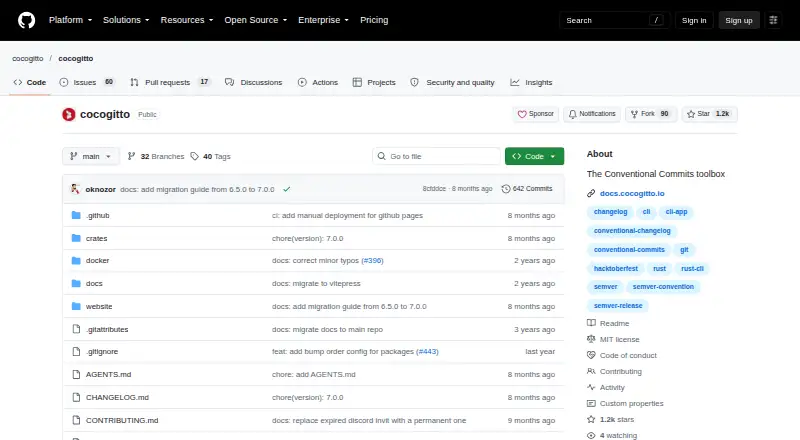Expand the green Code dropdown
This screenshot has height=440, width=800.
click(x=534, y=156)
